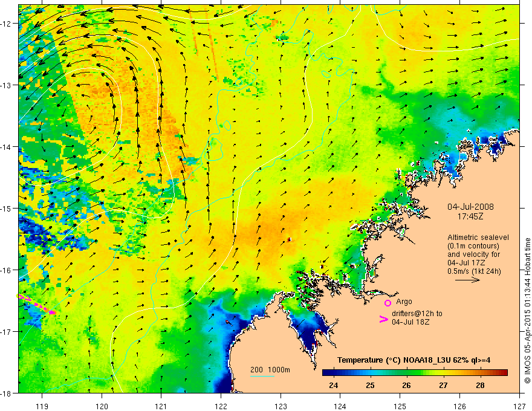Viewport: 532px width, 411px height.
Task: Click the colorbar value 24
Action: (333, 385)
